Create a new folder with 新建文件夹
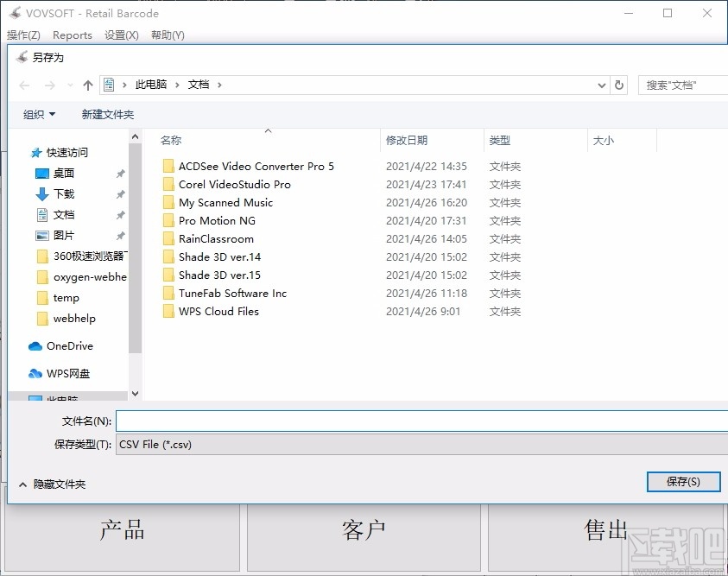Screen dimensions: 728x576 point(107,114)
